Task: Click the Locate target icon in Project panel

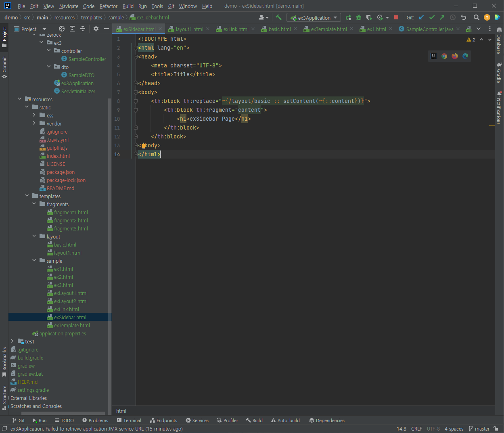Action: coord(61,29)
